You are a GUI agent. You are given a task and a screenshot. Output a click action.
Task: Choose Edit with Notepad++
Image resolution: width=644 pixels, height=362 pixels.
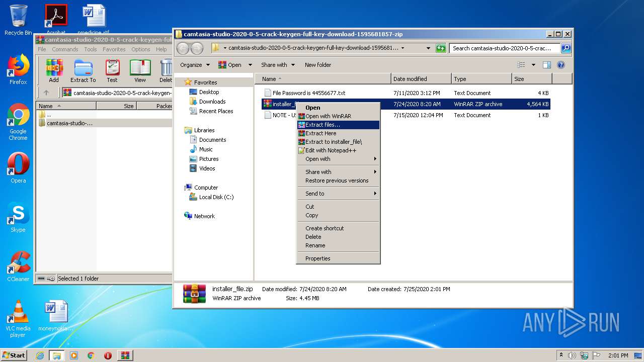click(339, 150)
